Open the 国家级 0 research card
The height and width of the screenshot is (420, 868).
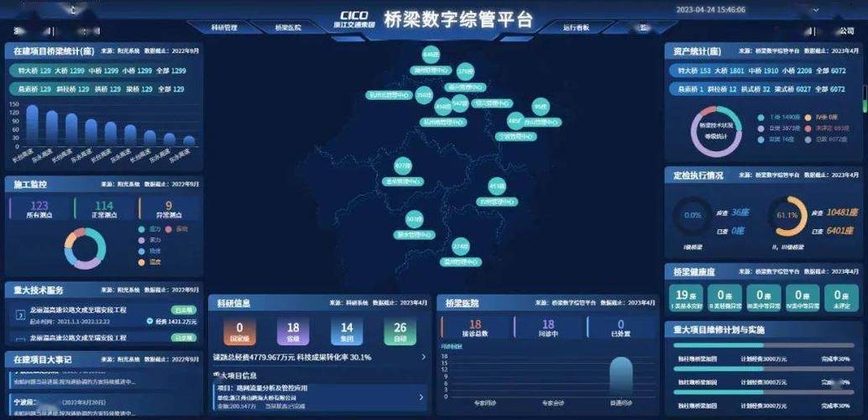(x=240, y=331)
